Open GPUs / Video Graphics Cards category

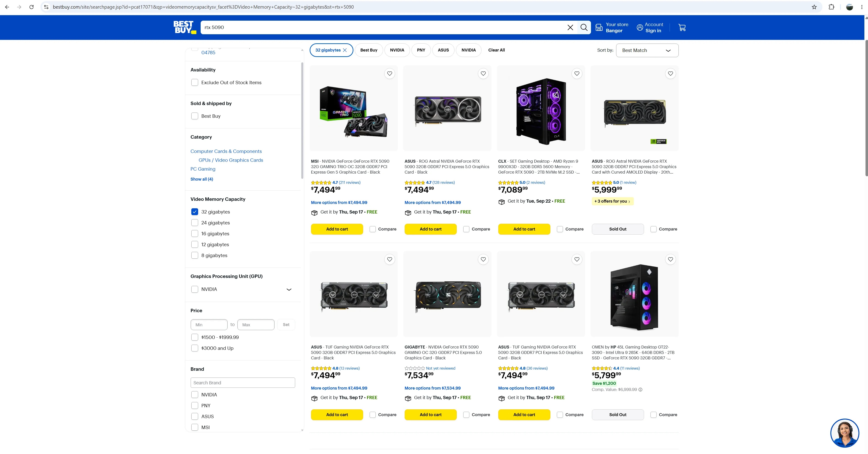point(231,160)
